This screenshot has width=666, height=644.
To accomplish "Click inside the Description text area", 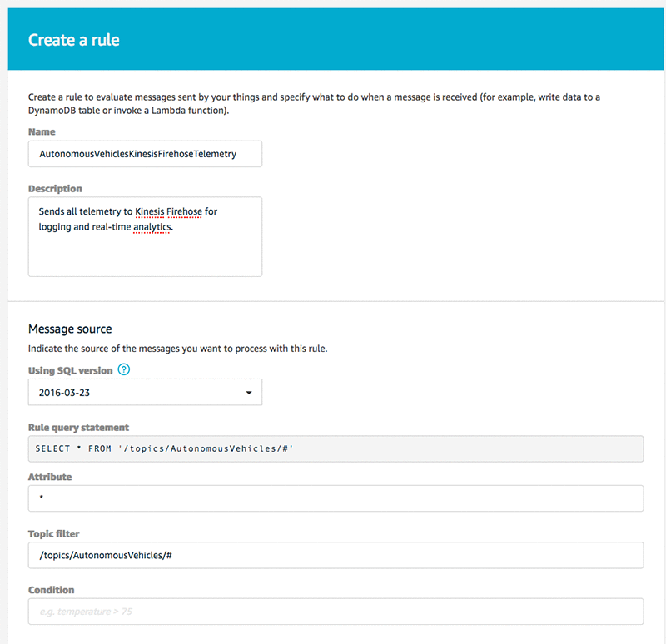I will (145, 237).
